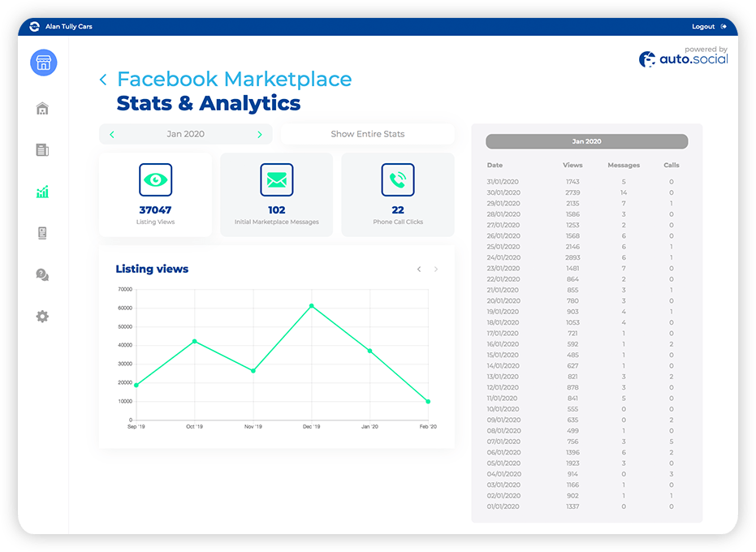The image size is (756, 552).
Task: Click the Marketplace Messages envelope icon
Action: pos(277,180)
